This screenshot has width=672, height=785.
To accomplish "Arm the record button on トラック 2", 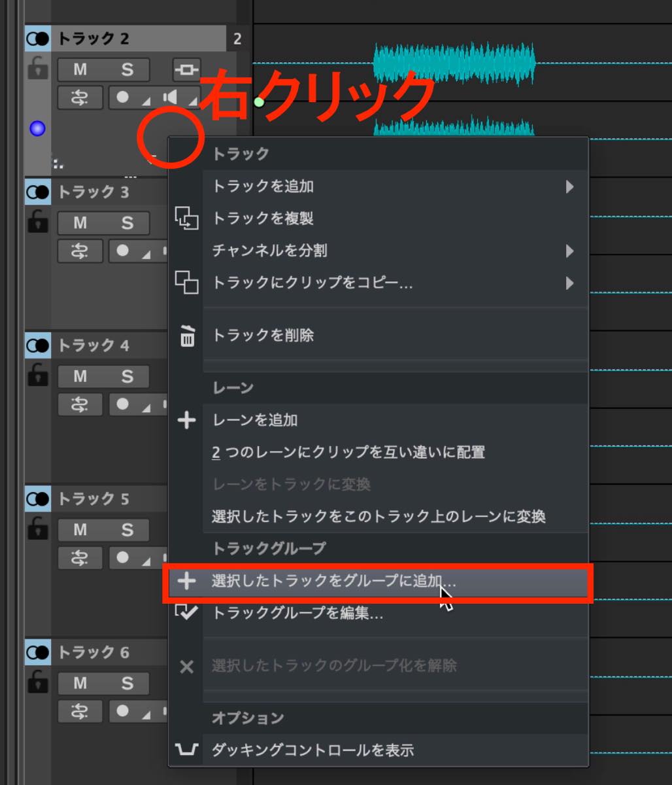I will tap(123, 97).
